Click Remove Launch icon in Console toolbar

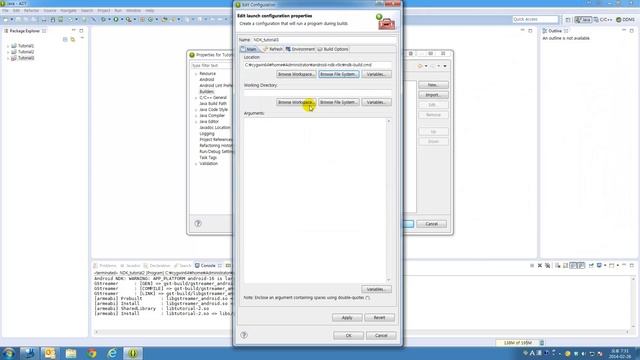540,265
